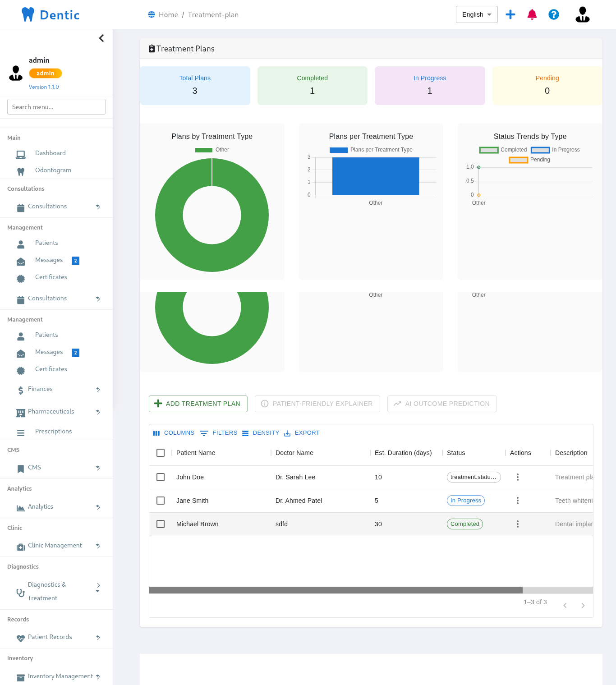Screen dimensions: 616x685
Task: Check the John Doe row checkbox
Action: [x=161, y=477]
